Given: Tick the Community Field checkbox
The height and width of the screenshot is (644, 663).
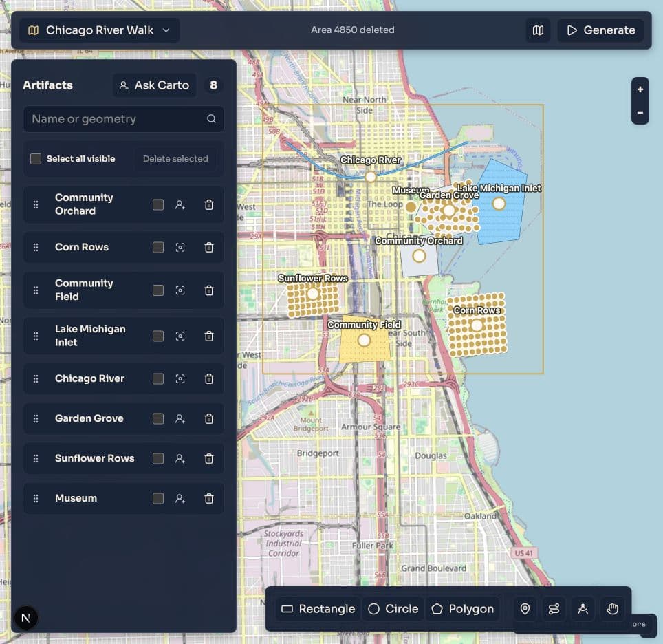Looking at the screenshot, I should click(158, 290).
